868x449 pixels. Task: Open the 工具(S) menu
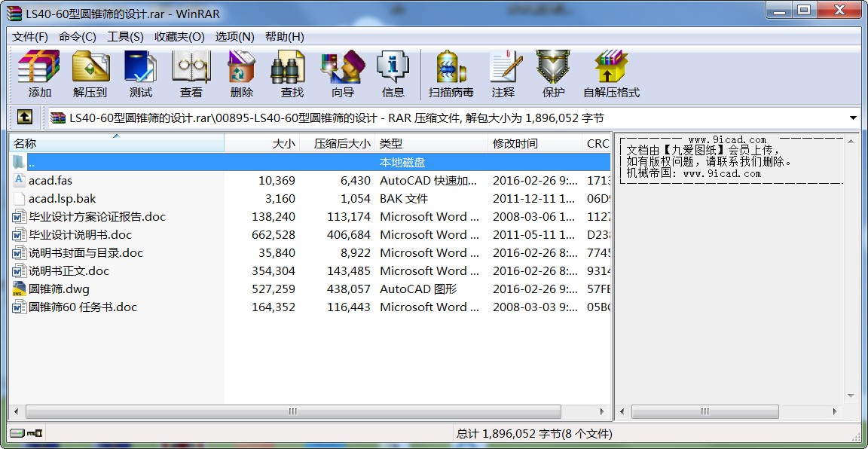coord(125,37)
